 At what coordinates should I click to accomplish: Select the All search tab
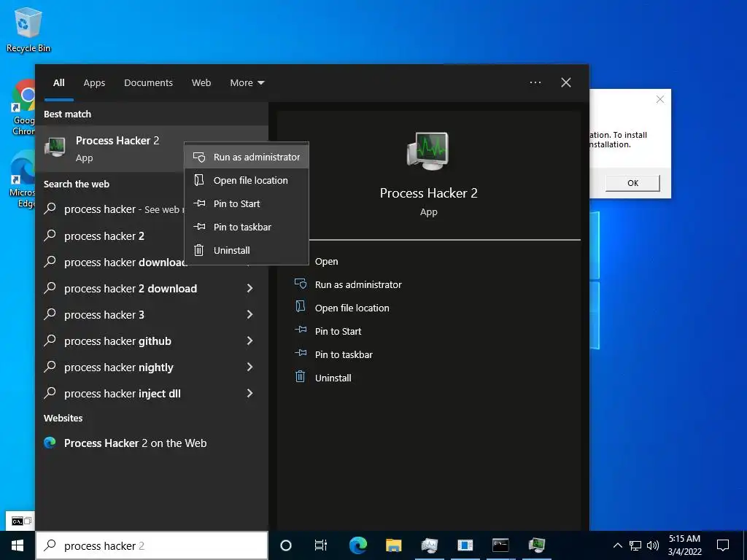[59, 83]
